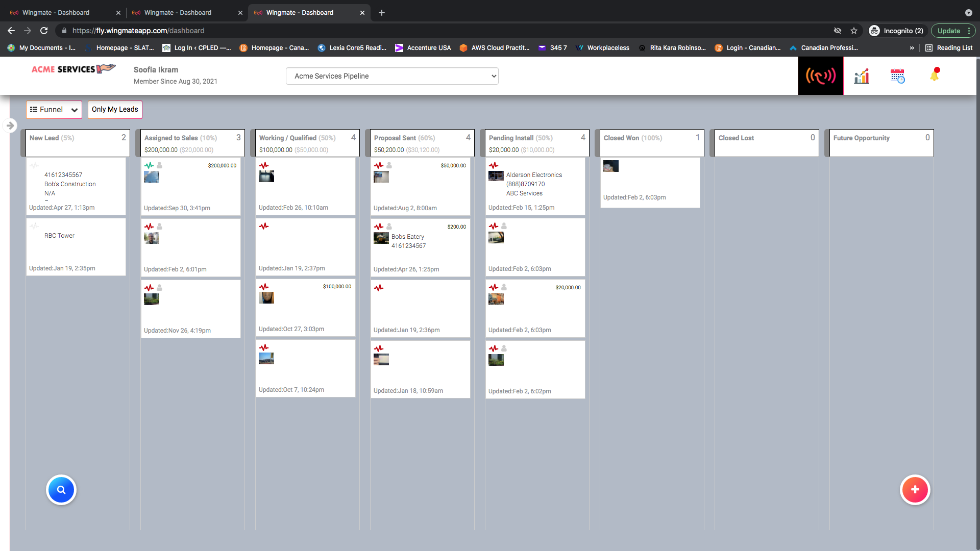Viewport: 980px width, 551px height.
Task: Click the Pending Install column header
Action: click(x=537, y=143)
